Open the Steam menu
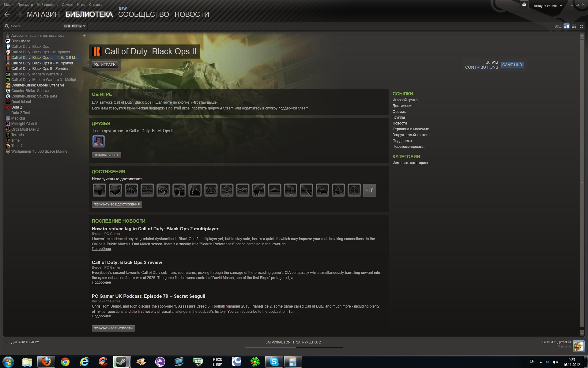 [9, 5]
